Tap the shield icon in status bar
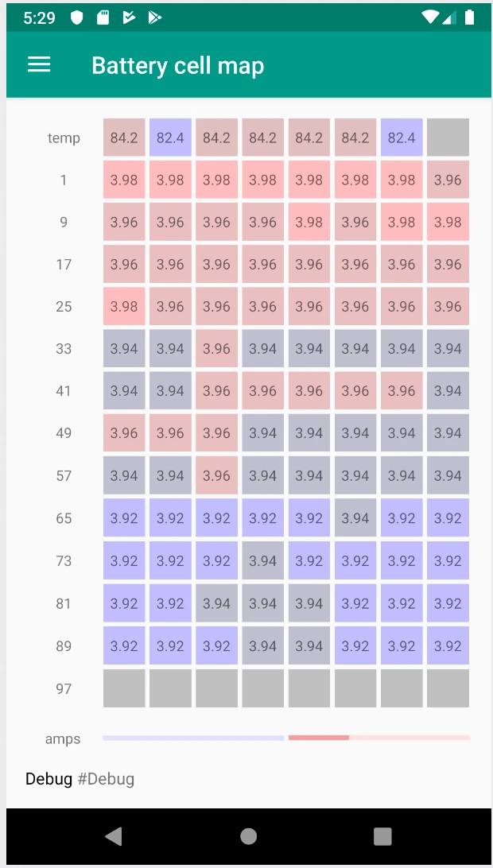This screenshot has height=868, width=493. [x=77, y=17]
